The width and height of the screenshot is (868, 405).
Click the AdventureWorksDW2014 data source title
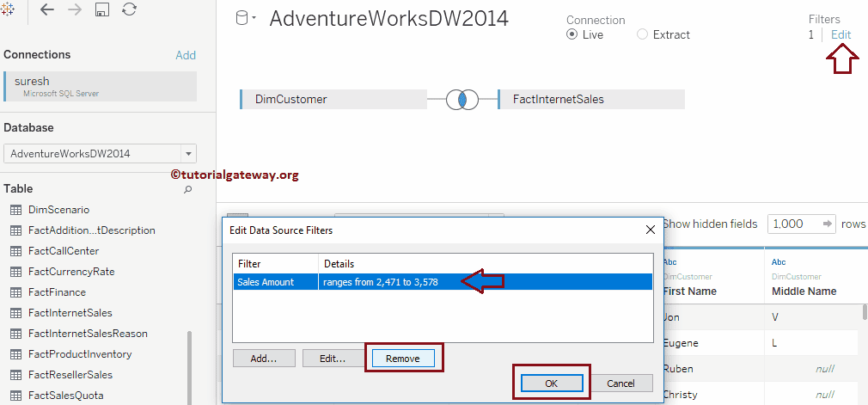click(388, 19)
